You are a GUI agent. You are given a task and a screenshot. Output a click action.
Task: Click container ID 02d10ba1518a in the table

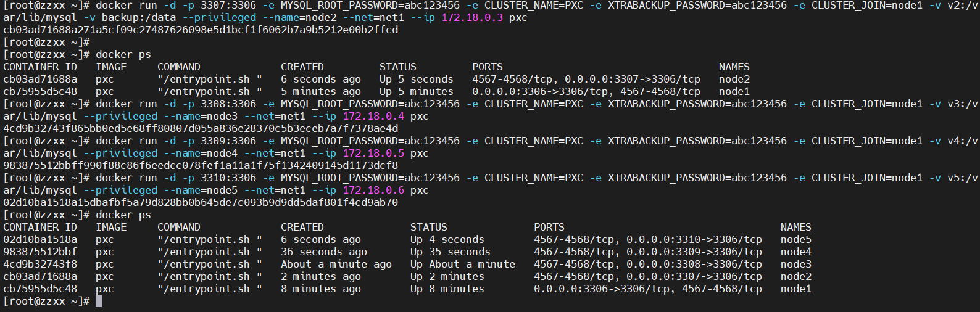40,239
